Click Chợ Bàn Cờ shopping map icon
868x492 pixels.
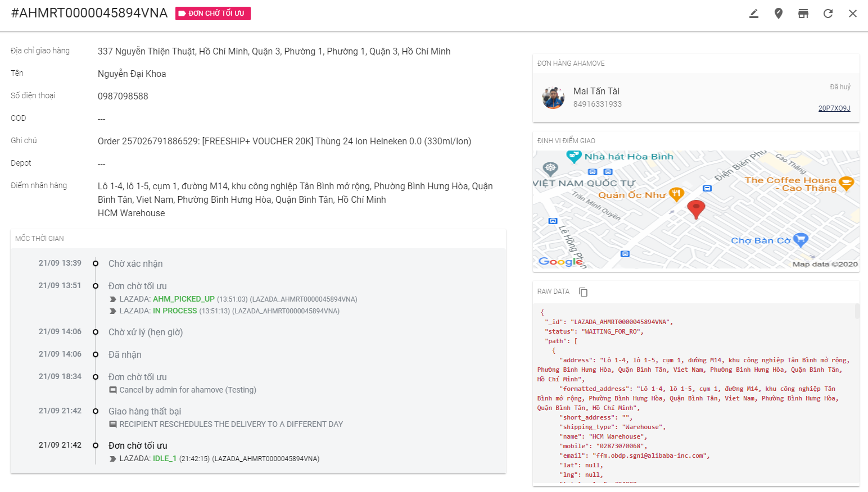pos(801,240)
